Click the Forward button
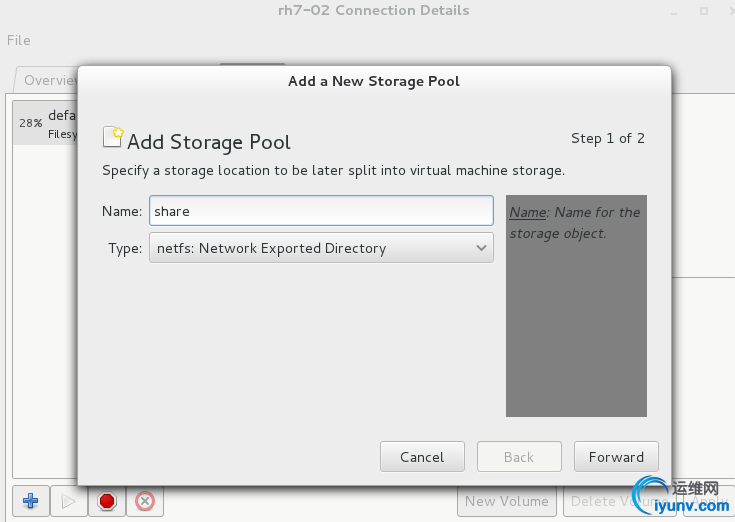 tap(616, 457)
